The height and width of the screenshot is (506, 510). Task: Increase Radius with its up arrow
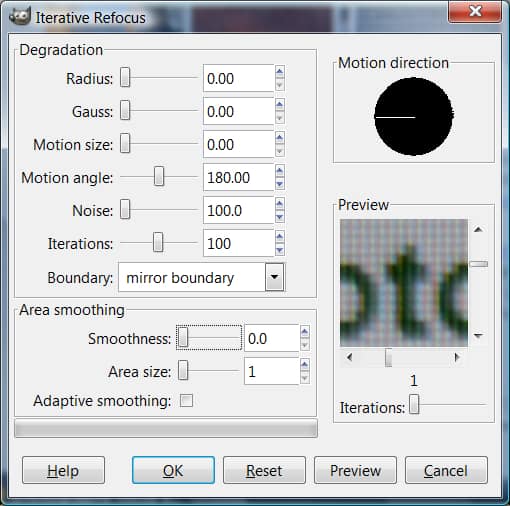[280, 71]
